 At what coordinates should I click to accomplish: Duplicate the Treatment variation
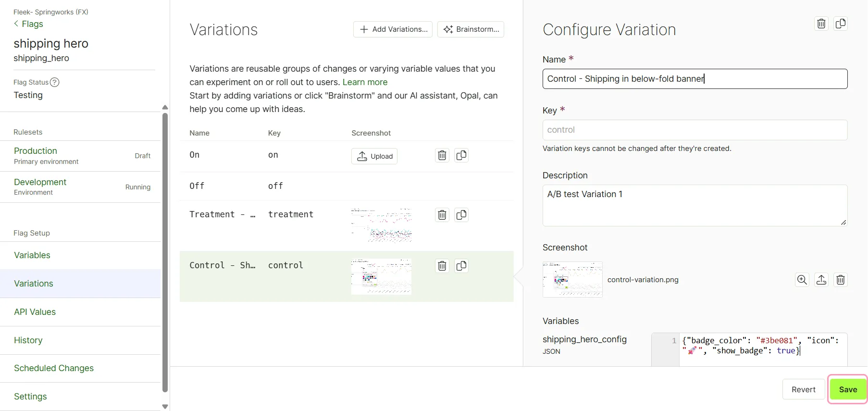(x=461, y=215)
